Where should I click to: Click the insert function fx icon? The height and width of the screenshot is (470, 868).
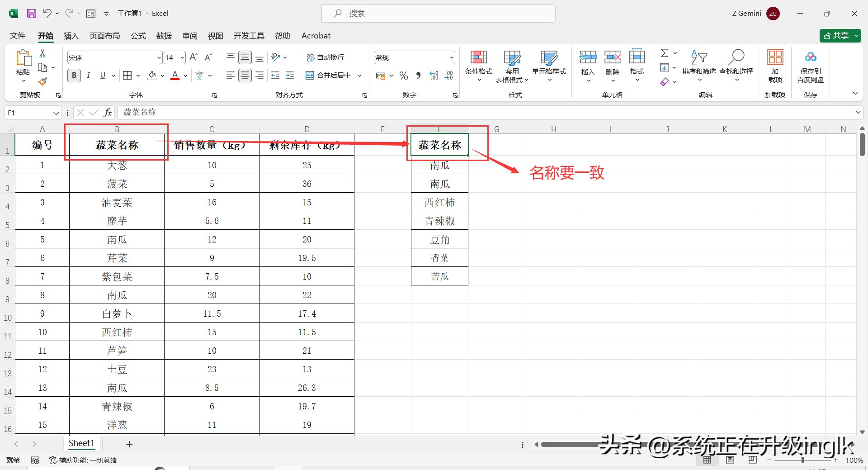pos(108,113)
